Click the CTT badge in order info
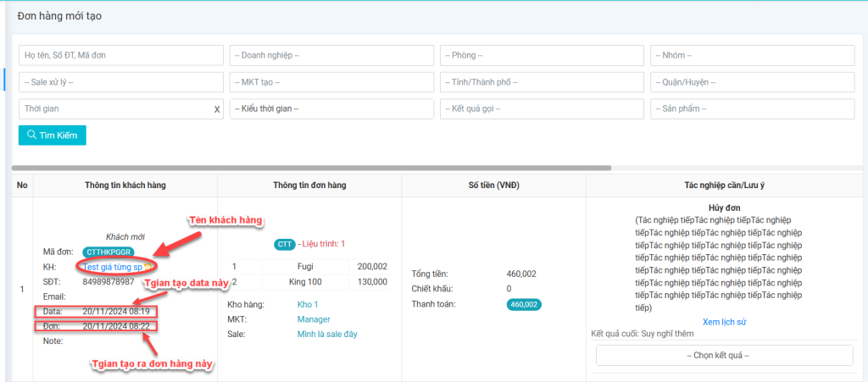 point(285,244)
